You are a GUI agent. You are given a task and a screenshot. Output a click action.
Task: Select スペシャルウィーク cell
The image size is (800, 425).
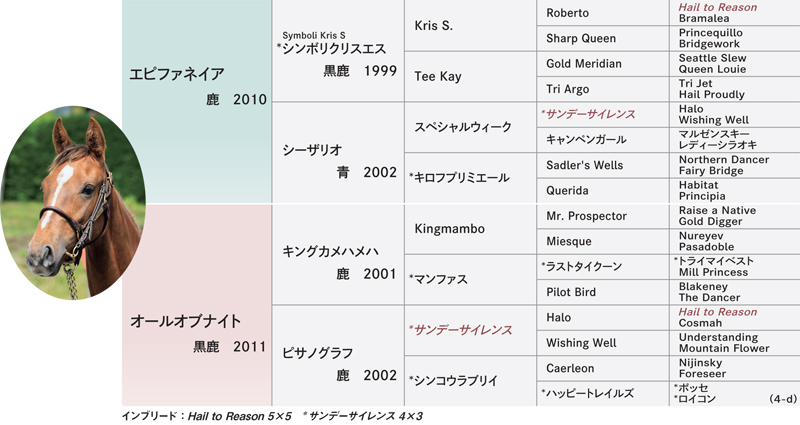(470, 127)
